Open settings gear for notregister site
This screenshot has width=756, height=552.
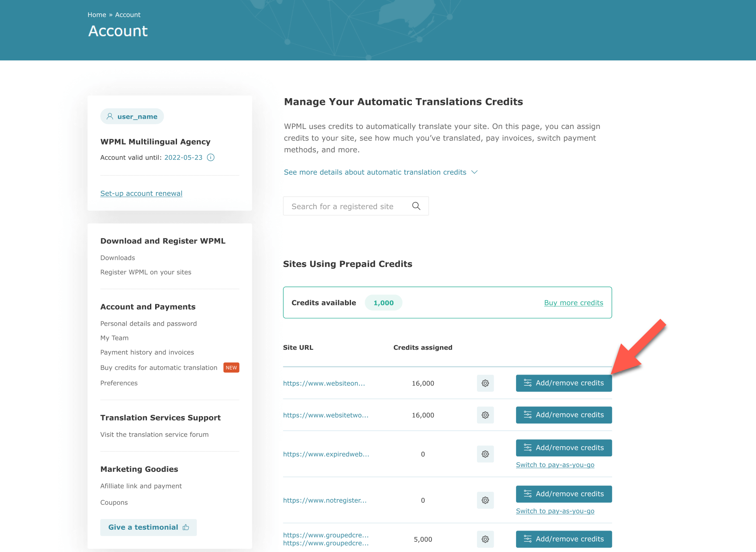[x=485, y=500]
